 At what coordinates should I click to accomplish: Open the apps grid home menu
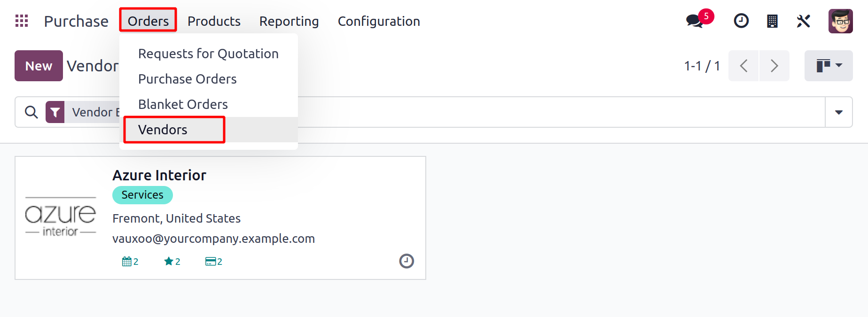coord(22,21)
